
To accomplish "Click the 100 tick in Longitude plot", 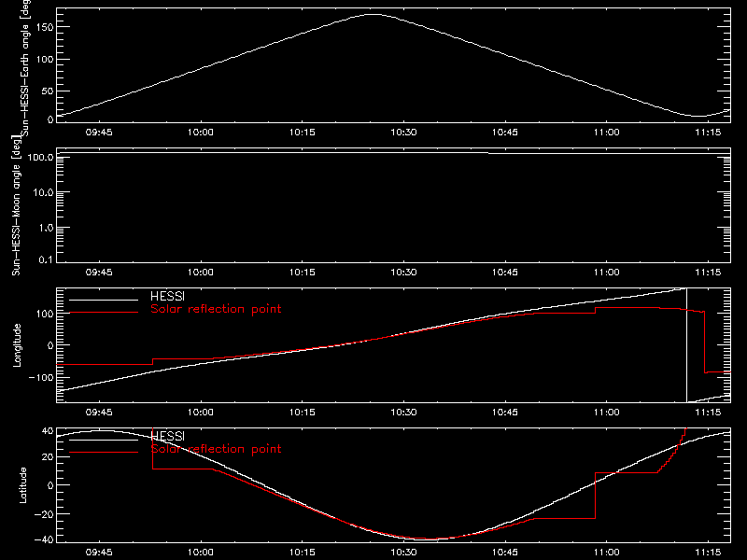I will (x=45, y=314).
